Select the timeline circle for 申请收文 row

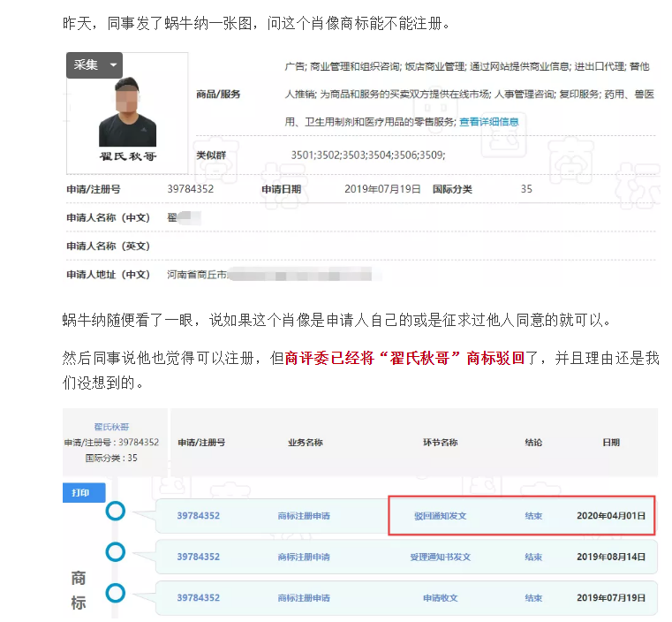tap(116, 593)
